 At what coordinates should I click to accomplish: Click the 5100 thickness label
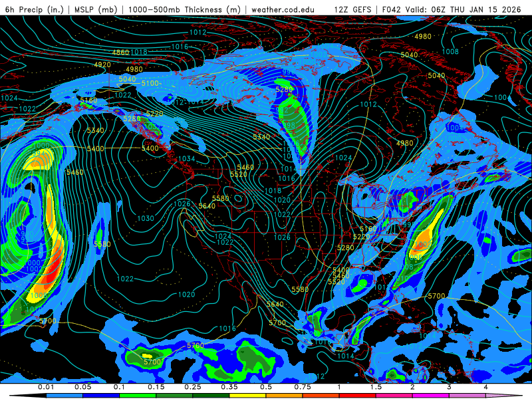tap(150, 83)
